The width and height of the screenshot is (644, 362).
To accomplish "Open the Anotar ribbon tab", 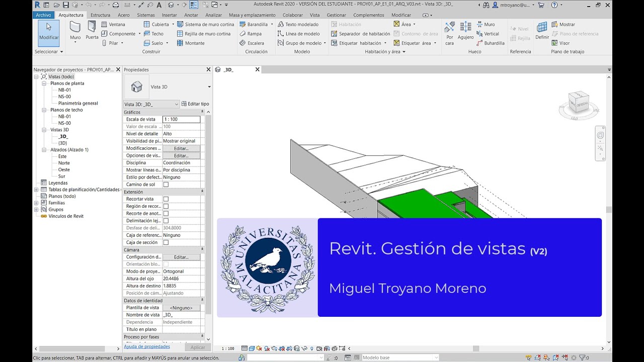I will tap(191, 15).
